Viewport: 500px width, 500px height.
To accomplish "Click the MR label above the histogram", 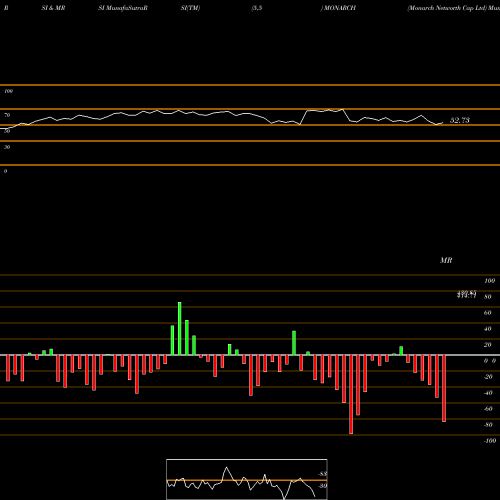I will coord(446,260).
